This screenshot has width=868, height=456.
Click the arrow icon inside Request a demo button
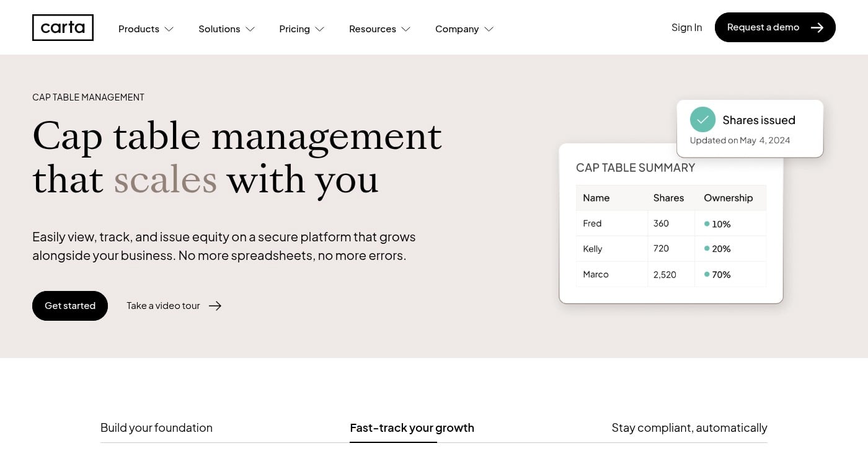coord(817,27)
